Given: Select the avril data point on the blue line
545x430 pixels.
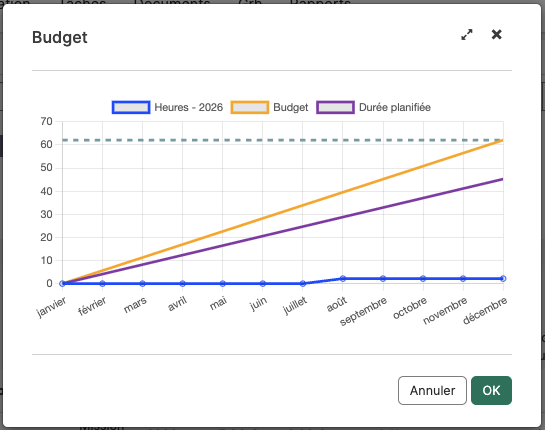Looking at the screenshot, I should point(182,284).
